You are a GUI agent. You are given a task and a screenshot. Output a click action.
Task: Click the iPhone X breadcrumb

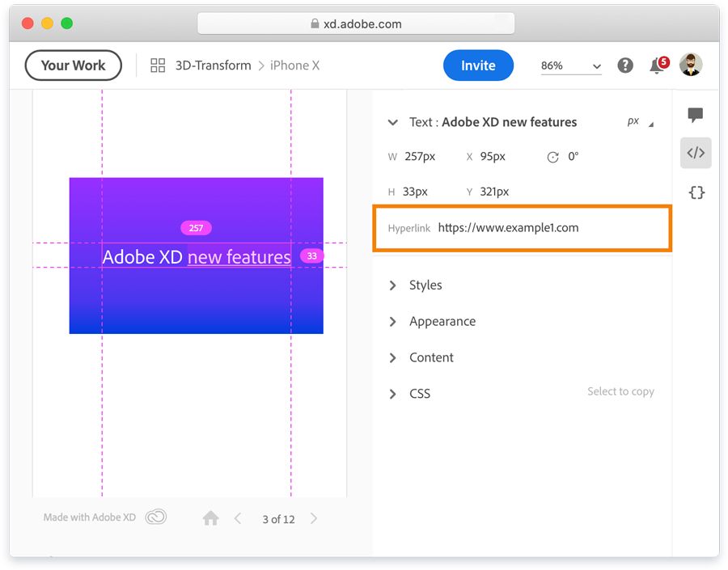click(294, 65)
